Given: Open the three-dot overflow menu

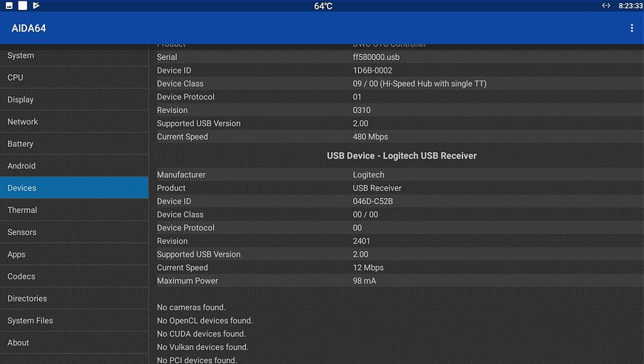Looking at the screenshot, I should coord(631,28).
